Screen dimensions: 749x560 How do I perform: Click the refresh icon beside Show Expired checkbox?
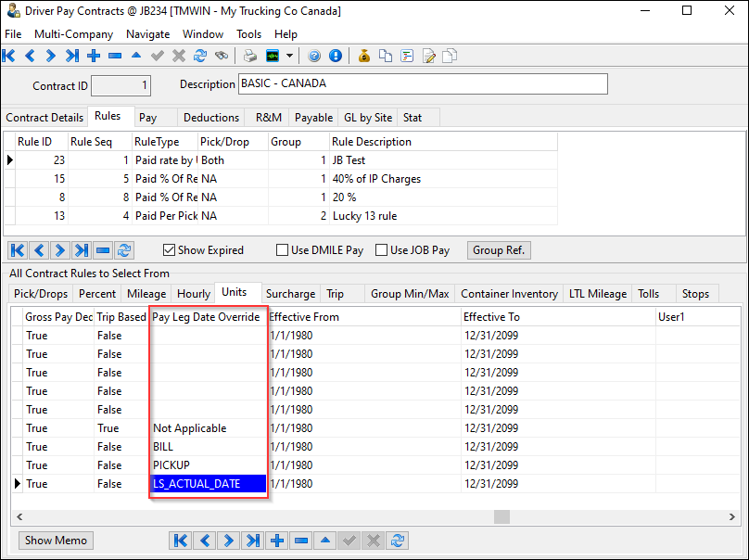pyautogui.click(x=124, y=250)
